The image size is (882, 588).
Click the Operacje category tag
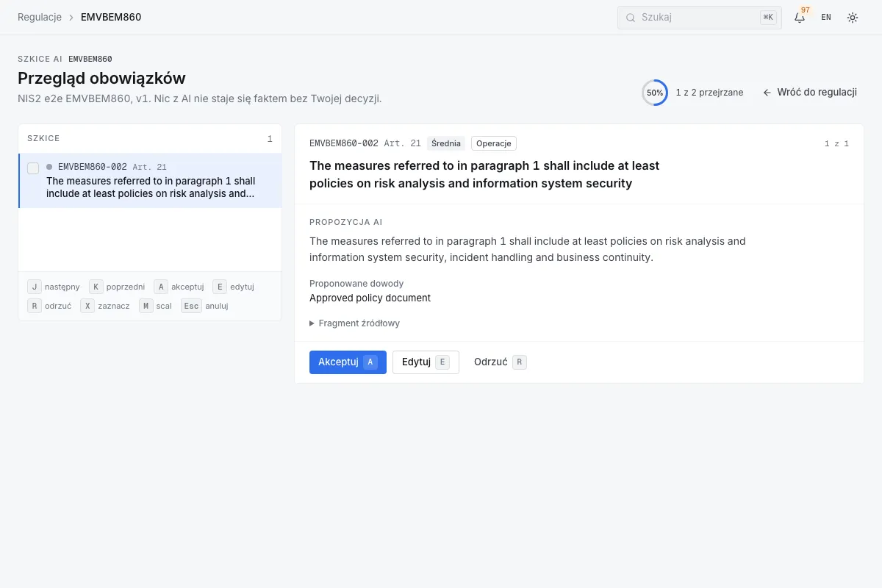pos(494,143)
